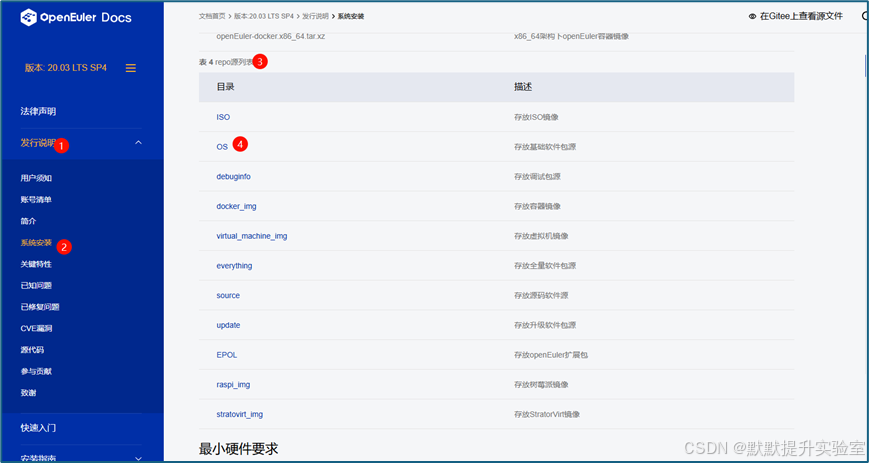
Task: Click debuginfo directory cell
Action: (x=233, y=176)
